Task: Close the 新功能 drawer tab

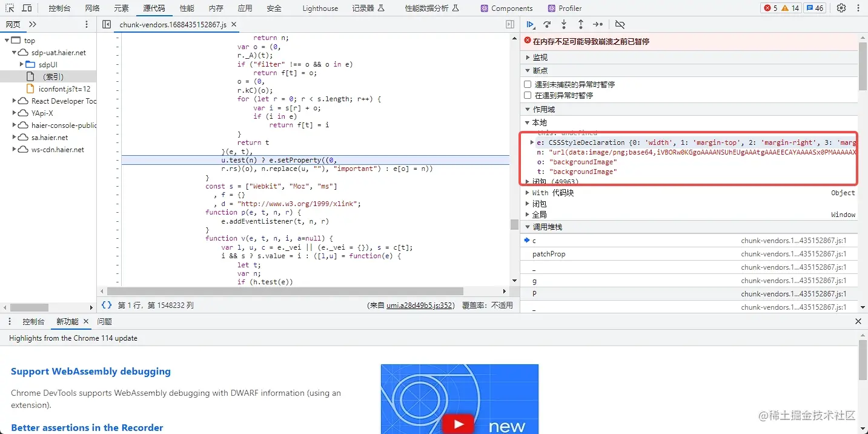Action: (x=86, y=321)
